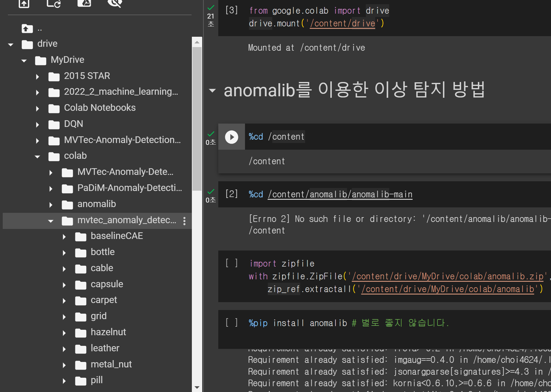Collapse the anomalib section heading
This screenshot has height=392, width=551.
click(x=212, y=90)
